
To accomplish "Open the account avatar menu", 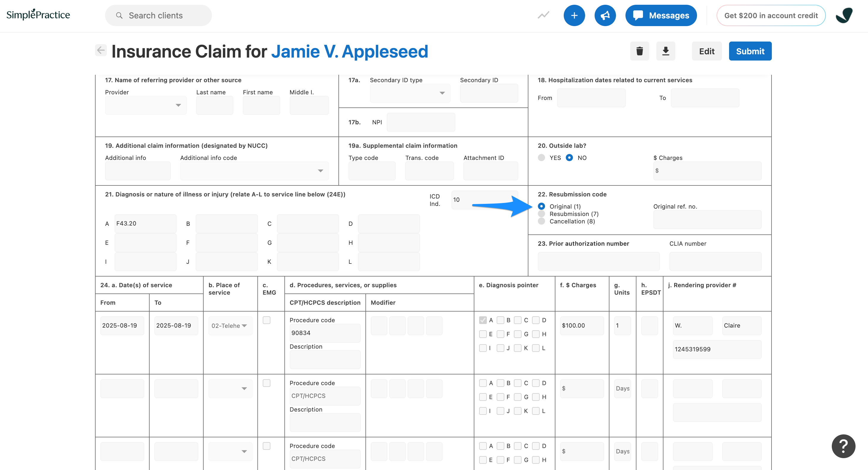I will tap(844, 15).
